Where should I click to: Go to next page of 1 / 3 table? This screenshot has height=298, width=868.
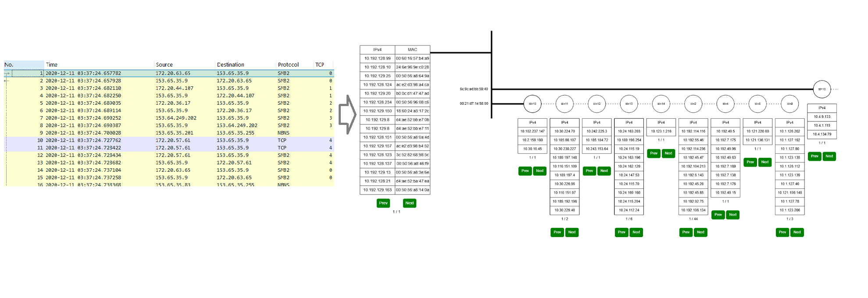pyautogui.click(x=797, y=232)
